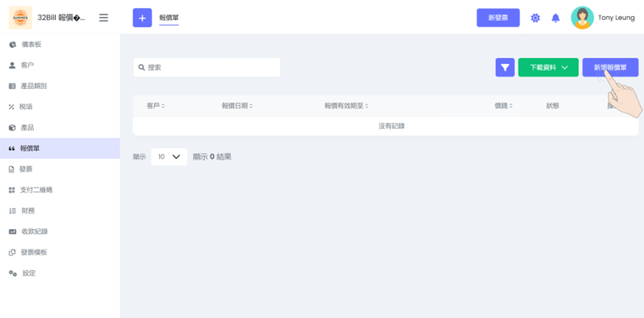Click the purple plus quick-add button
The width and height of the screenshot is (644, 318).
(142, 18)
